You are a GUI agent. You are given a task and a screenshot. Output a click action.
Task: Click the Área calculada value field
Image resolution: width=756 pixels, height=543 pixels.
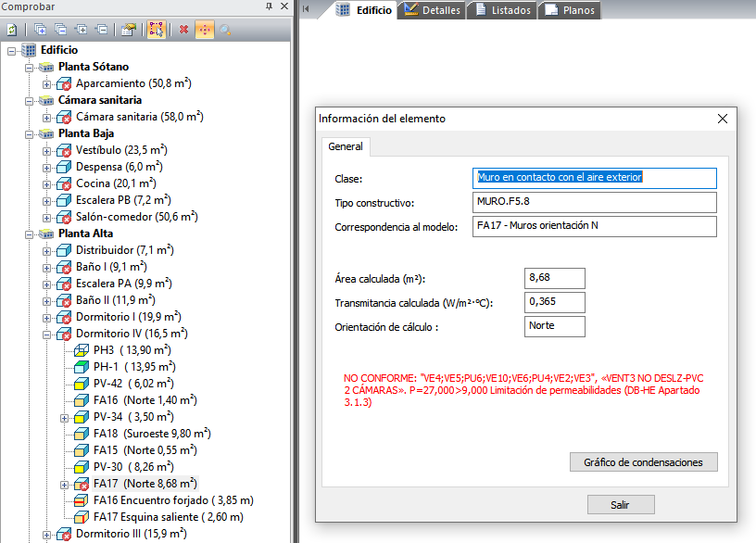[x=554, y=278]
